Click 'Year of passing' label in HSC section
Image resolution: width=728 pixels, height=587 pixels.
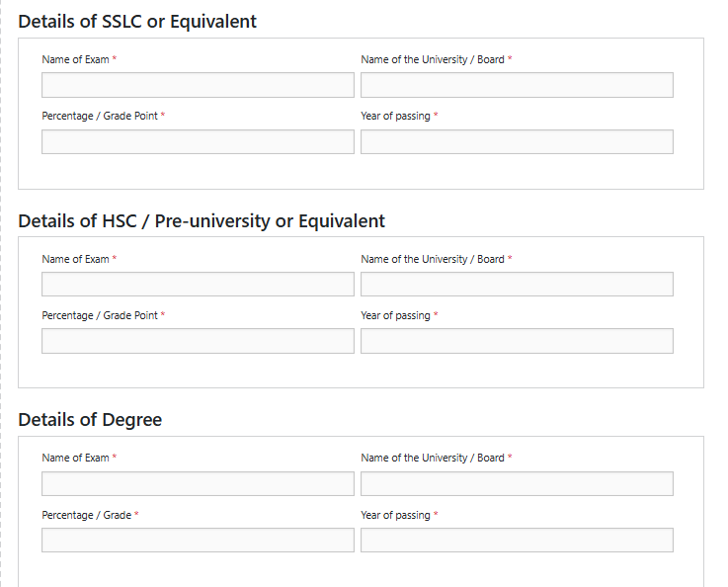pos(395,316)
